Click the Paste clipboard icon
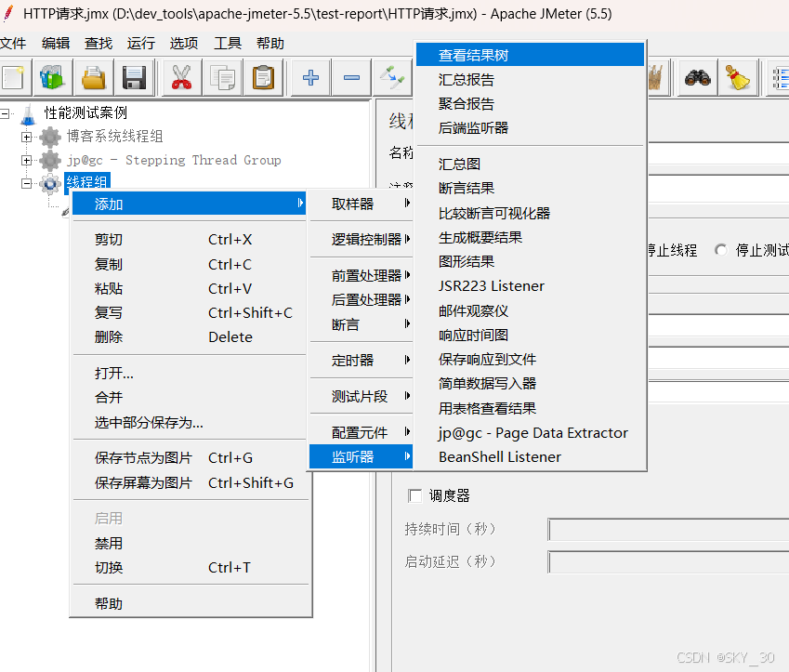Viewport: 789px width, 672px height. pos(263,77)
